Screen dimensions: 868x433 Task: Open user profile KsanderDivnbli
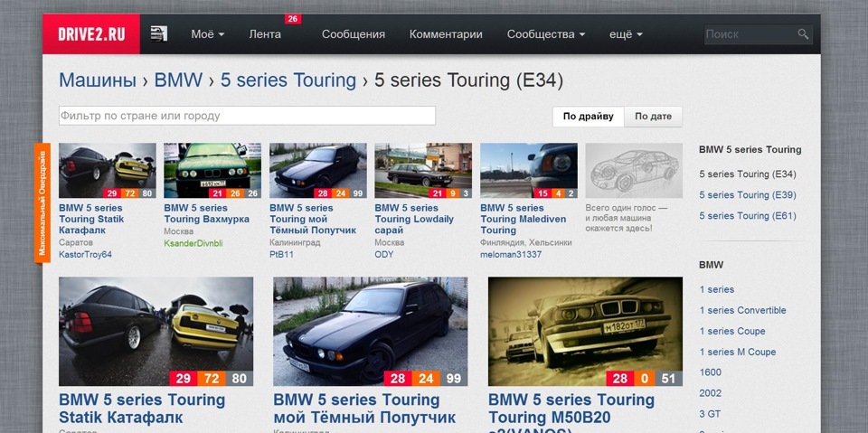coord(193,244)
